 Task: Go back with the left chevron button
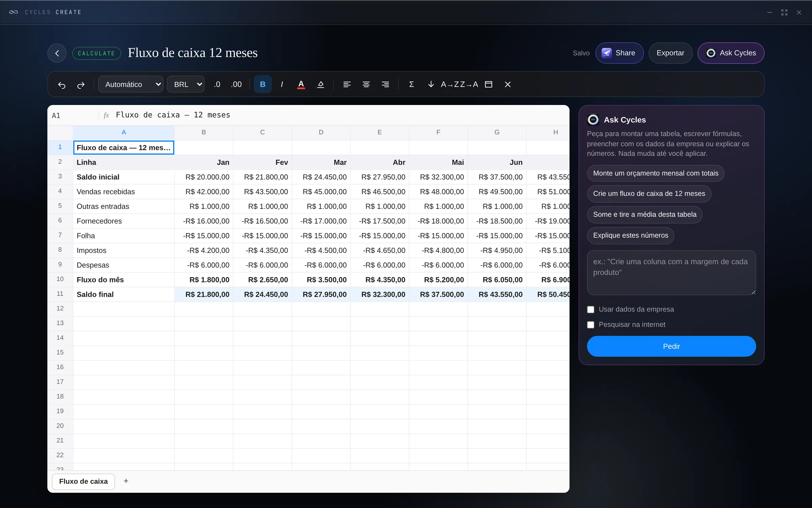click(x=57, y=53)
